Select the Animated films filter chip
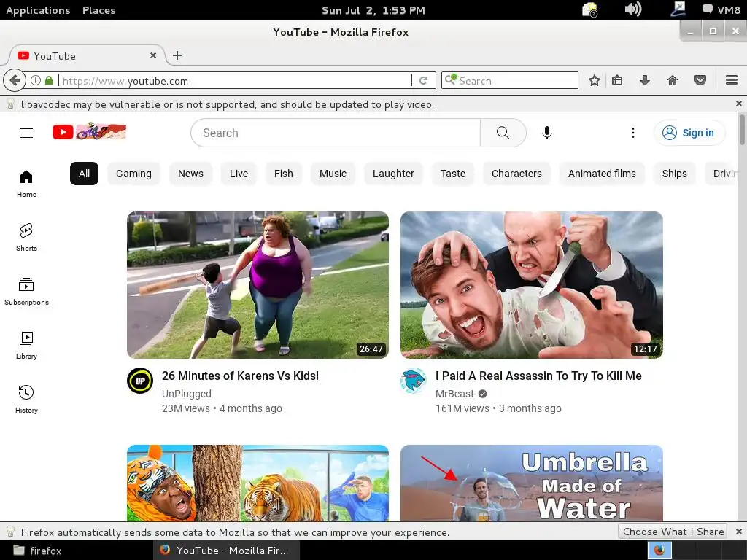This screenshot has width=747, height=560. pyautogui.click(x=602, y=174)
